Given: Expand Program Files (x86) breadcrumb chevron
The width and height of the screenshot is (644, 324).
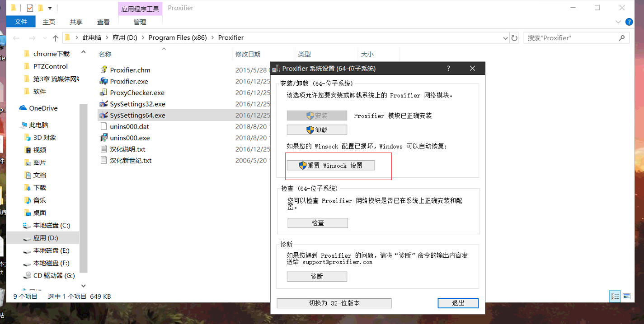Looking at the screenshot, I should coord(212,38).
